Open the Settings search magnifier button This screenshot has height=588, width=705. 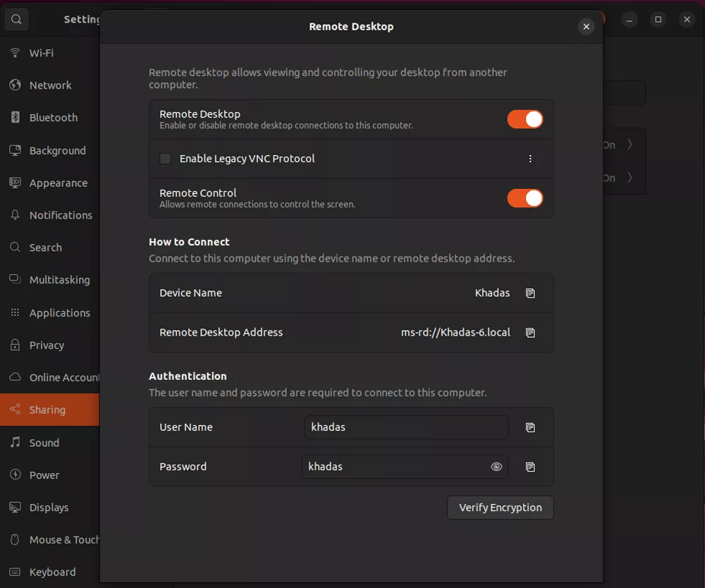pyautogui.click(x=16, y=19)
